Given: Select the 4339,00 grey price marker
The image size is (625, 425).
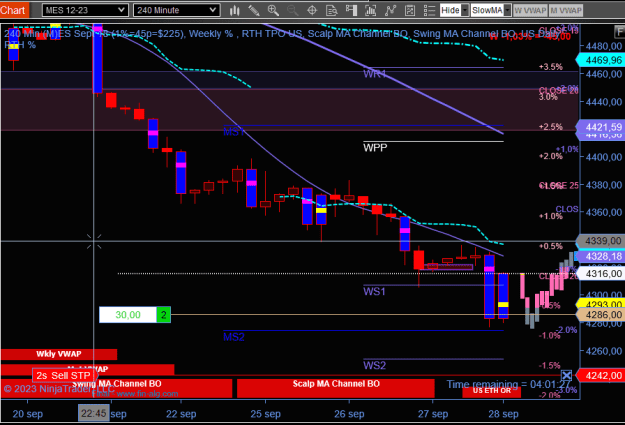Looking at the screenshot, I should point(601,241).
